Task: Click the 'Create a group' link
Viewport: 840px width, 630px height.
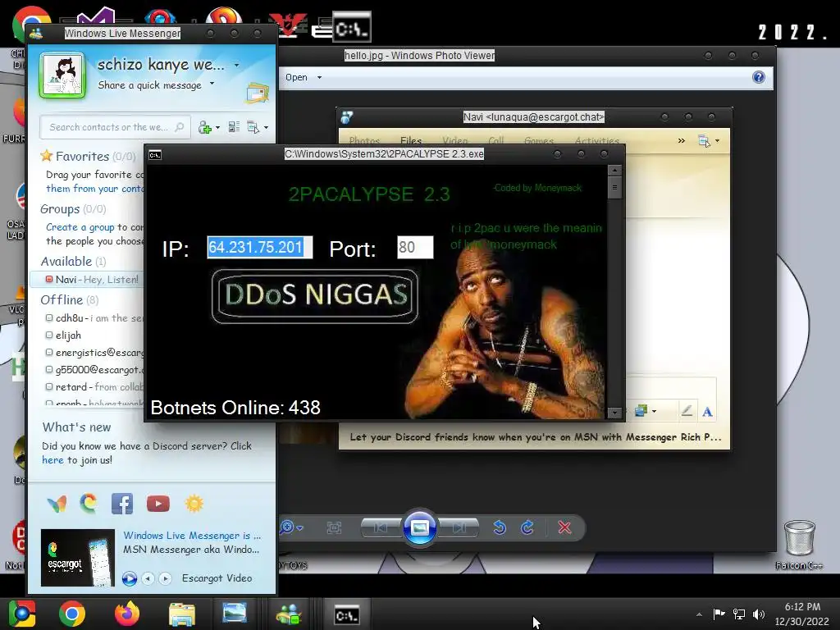Action: pos(80,227)
